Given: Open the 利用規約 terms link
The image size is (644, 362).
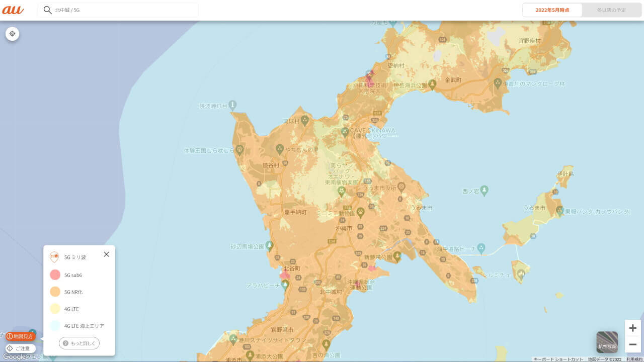Looking at the screenshot, I should tap(634, 359).
